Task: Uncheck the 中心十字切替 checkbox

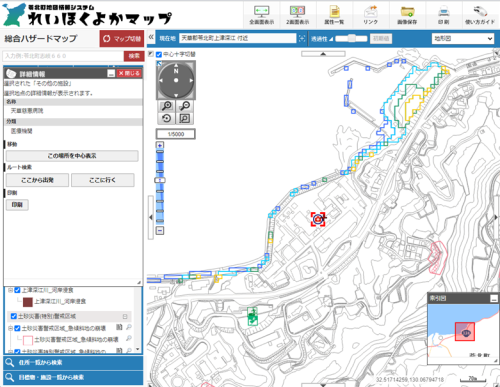Action: [x=159, y=54]
